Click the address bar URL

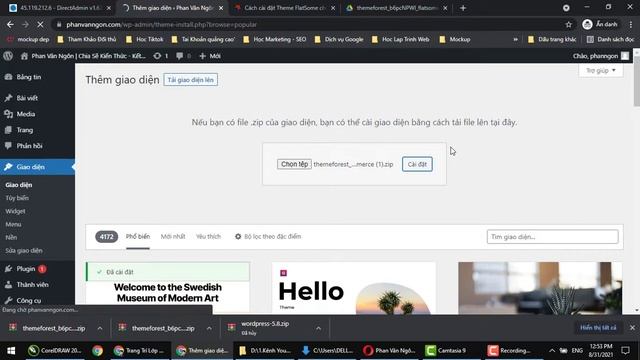162,25
